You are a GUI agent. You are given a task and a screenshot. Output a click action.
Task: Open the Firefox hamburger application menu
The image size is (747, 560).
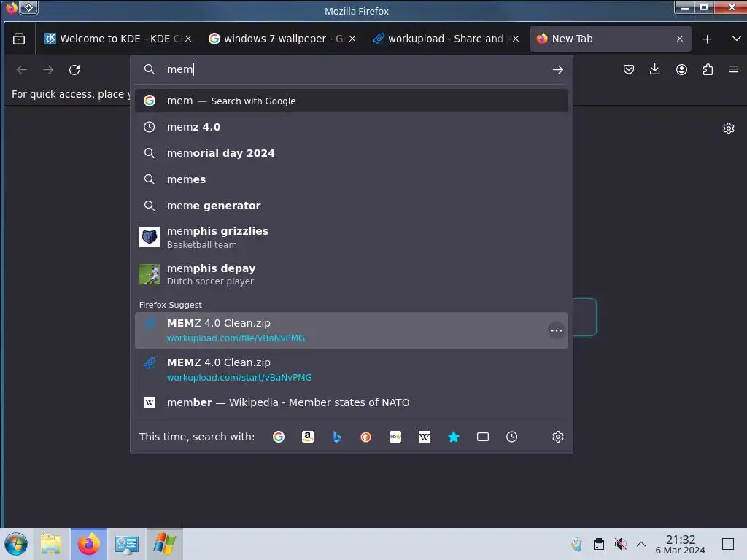click(734, 69)
